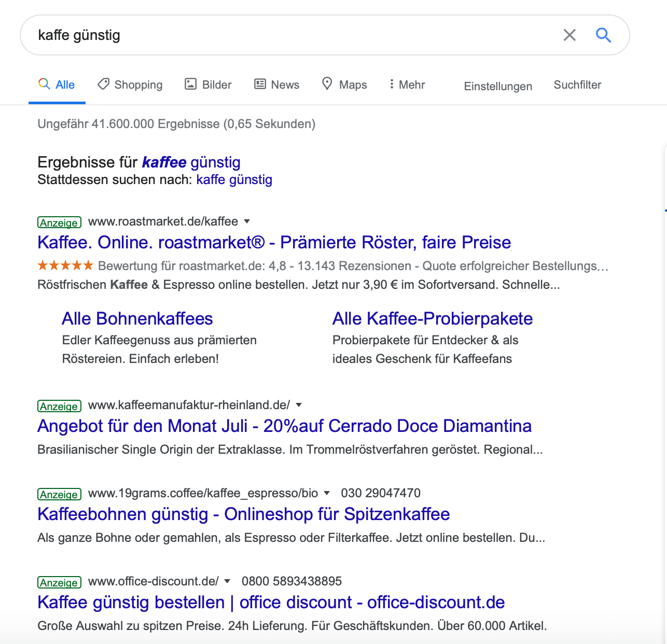The height and width of the screenshot is (644, 667).
Task: Expand dropdown arrow next to office-discount.de URL
Action: pyautogui.click(x=227, y=581)
